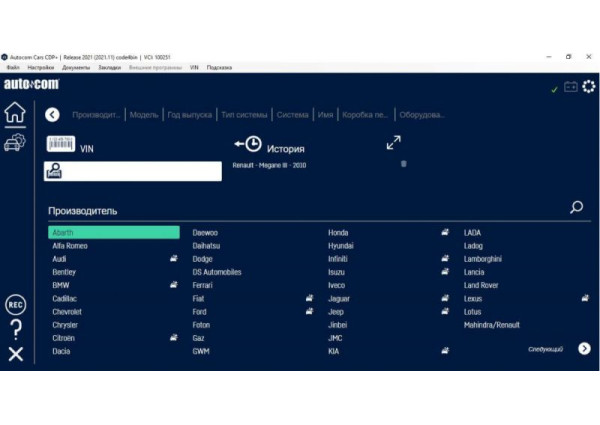Go to the Home screen icon
The width and height of the screenshot is (600, 425).
click(14, 113)
